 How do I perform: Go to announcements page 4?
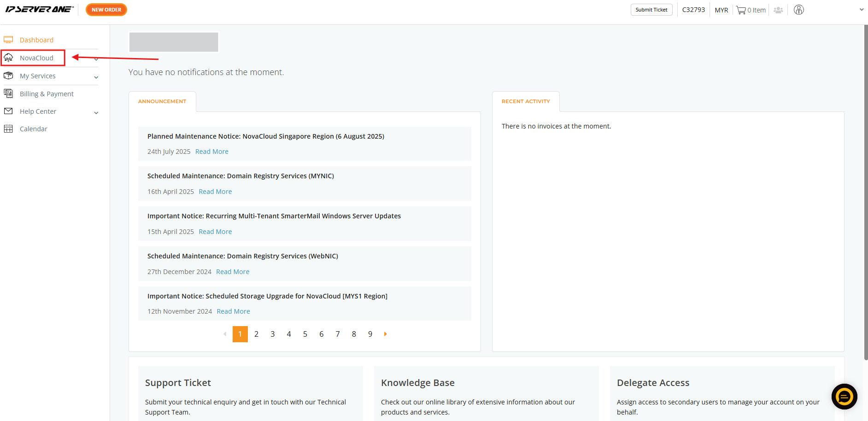point(289,334)
